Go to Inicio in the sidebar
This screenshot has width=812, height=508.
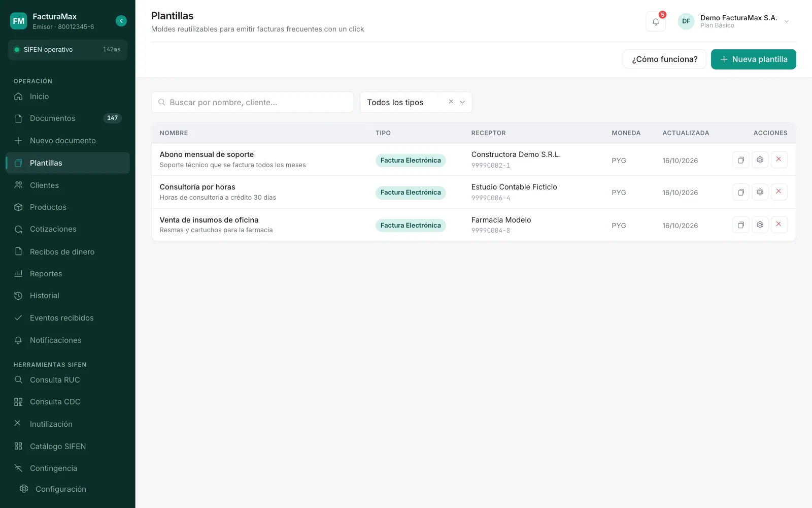tap(67, 97)
